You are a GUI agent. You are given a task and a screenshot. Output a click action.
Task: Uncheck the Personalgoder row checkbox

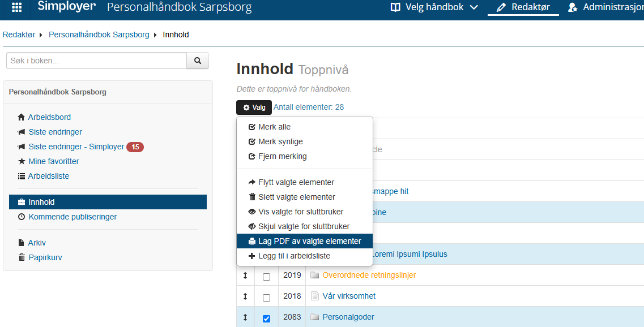click(267, 319)
